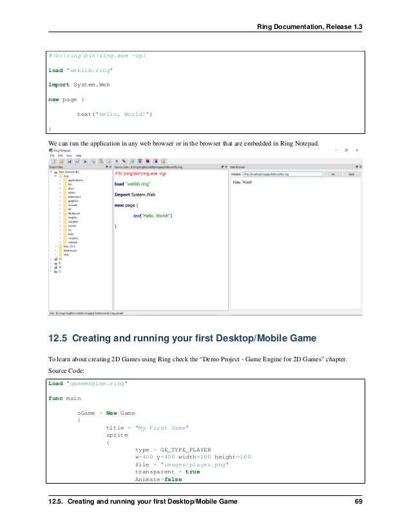
Task: Close the Project Files panel
Action: [x=110, y=167]
